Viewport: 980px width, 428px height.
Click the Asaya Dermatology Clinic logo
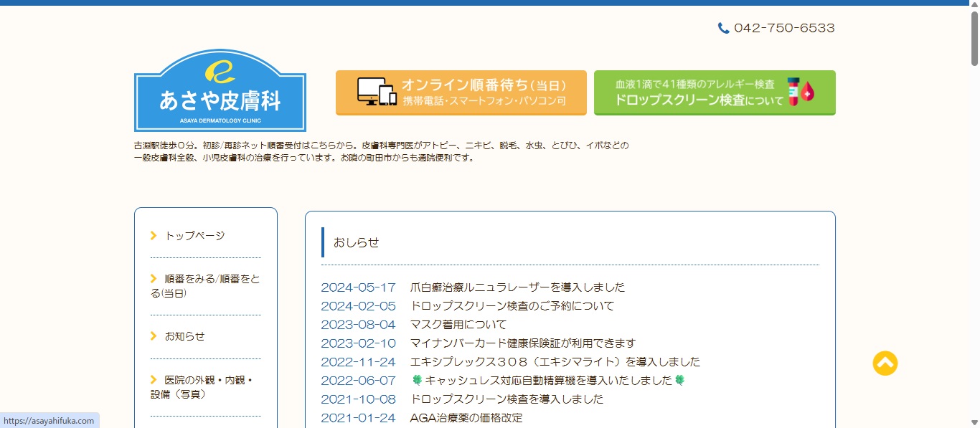[220, 91]
